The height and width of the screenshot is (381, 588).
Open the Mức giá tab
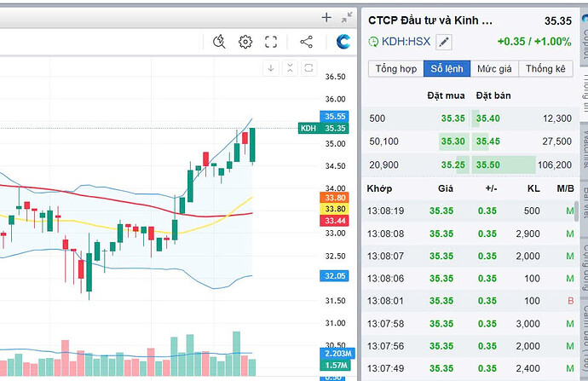(x=494, y=69)
